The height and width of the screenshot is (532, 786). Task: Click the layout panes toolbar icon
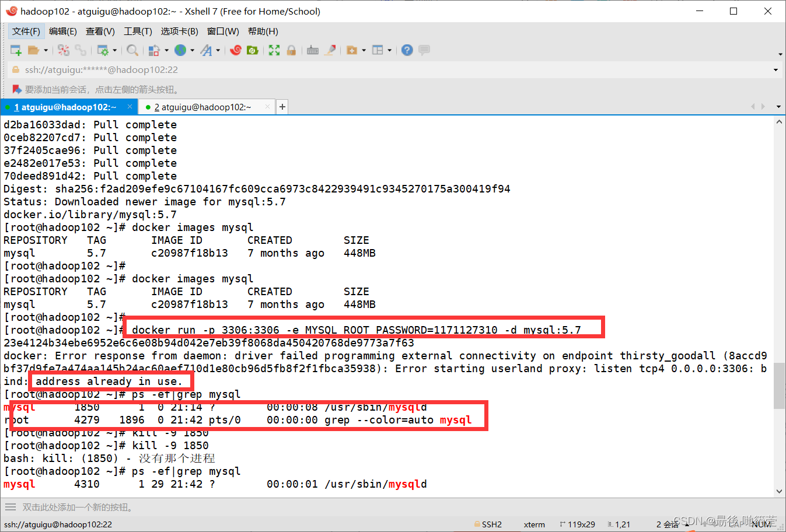click(x=378, y=50)
